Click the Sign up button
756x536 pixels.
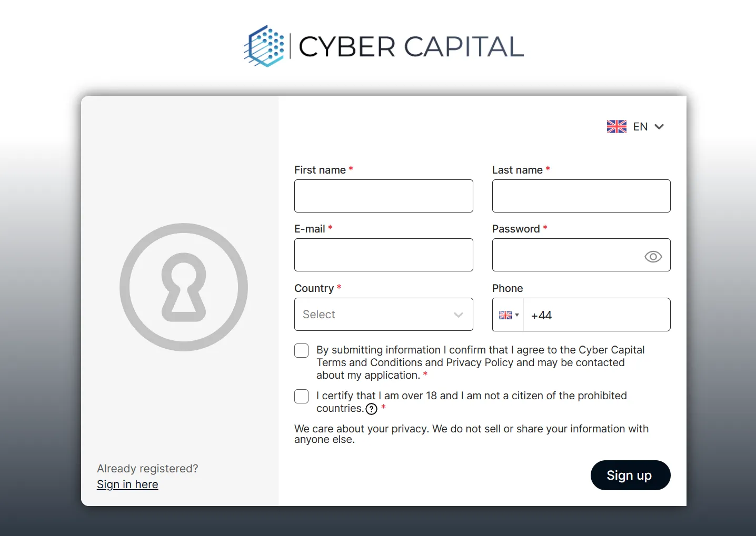pyautogui.click(x=631, y=476)
